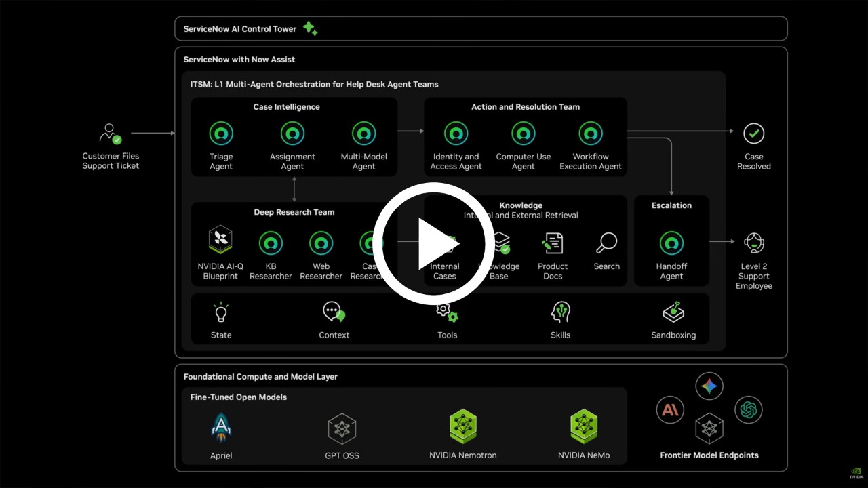Click the Sandboxing icon

tap(673, 312)
